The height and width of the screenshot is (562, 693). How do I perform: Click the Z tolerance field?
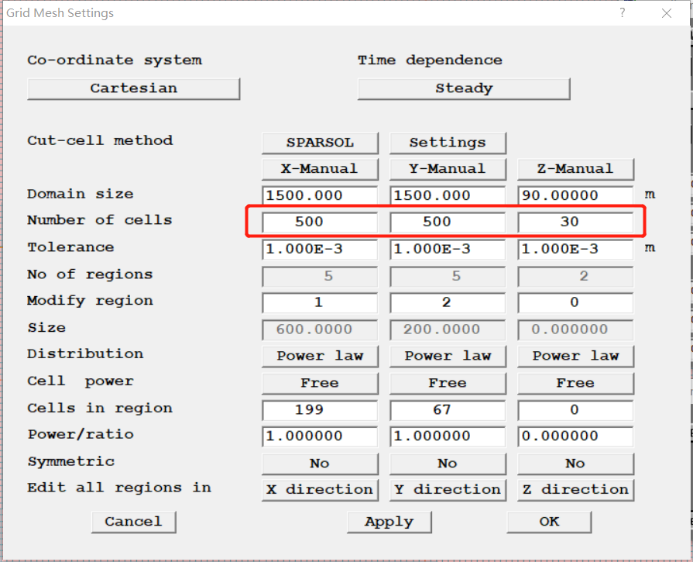coord(575,250)
